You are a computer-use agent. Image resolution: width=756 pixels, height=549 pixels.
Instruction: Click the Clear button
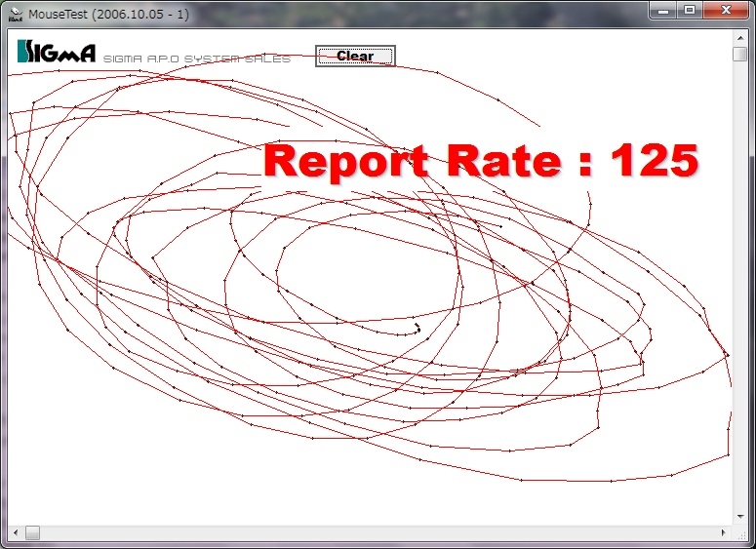tap(355, 56)
